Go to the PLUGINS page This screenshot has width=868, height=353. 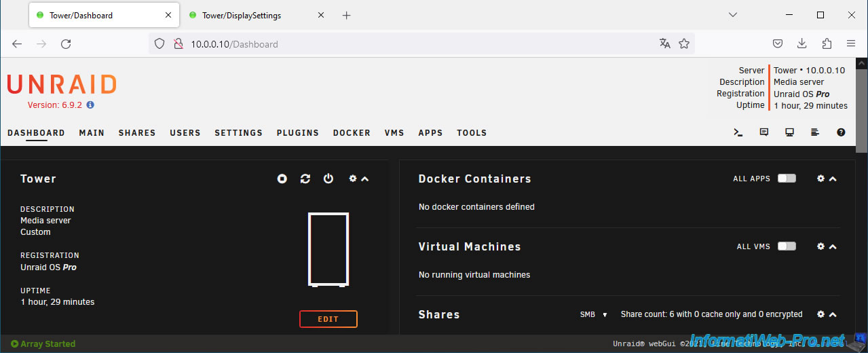pos(297,133)
